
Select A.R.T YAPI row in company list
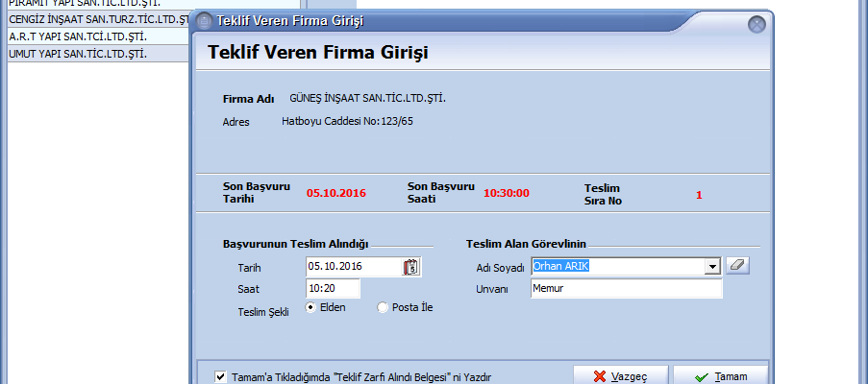tap(95, 36)
